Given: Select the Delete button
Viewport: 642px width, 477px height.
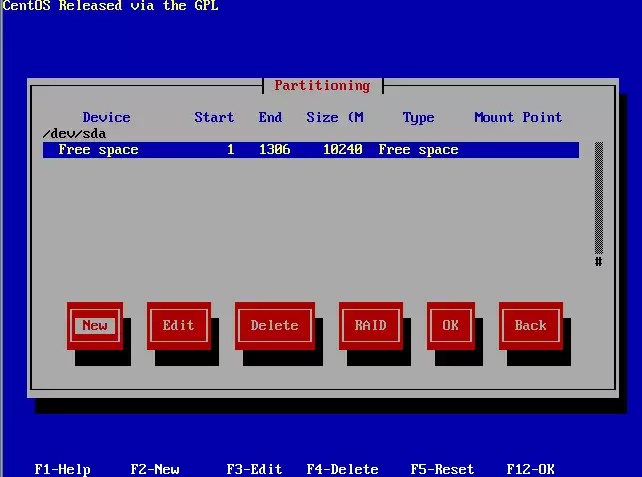Looking at the screenshot, I should [x=275, y=326].
